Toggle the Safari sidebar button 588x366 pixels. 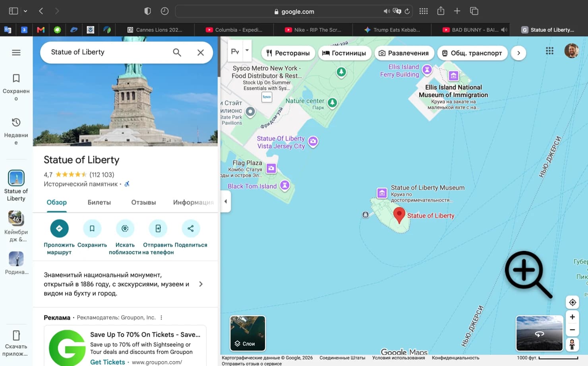pos(14,11)
